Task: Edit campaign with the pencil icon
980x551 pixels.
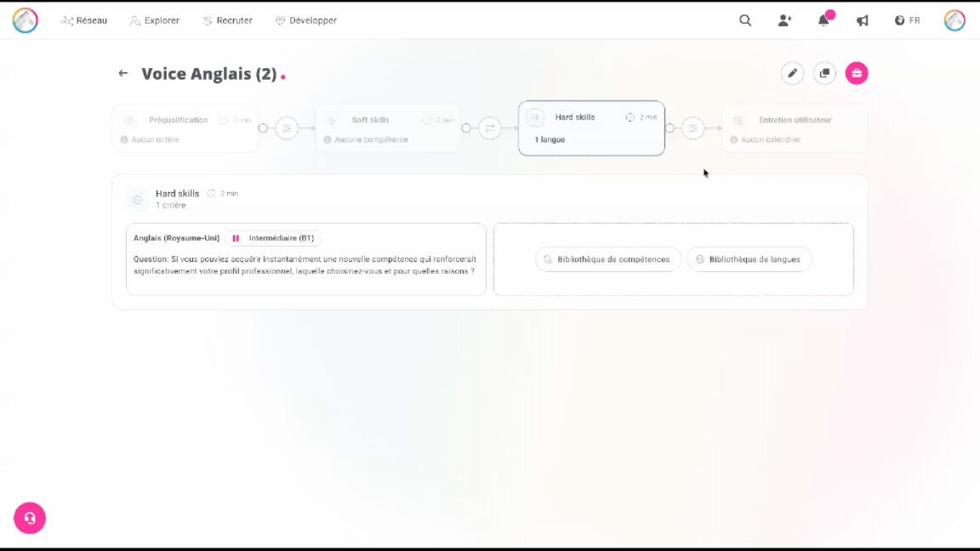Action: point(792,73)
